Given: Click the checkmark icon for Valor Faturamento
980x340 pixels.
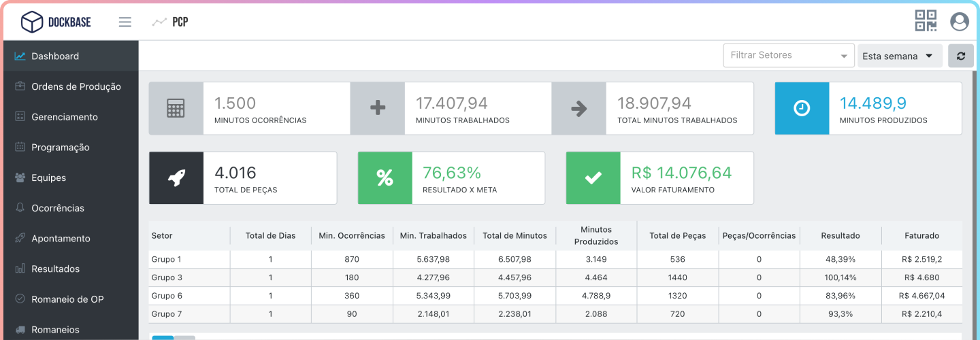Looking at the screenshot, I should click(x=593, y=178).
